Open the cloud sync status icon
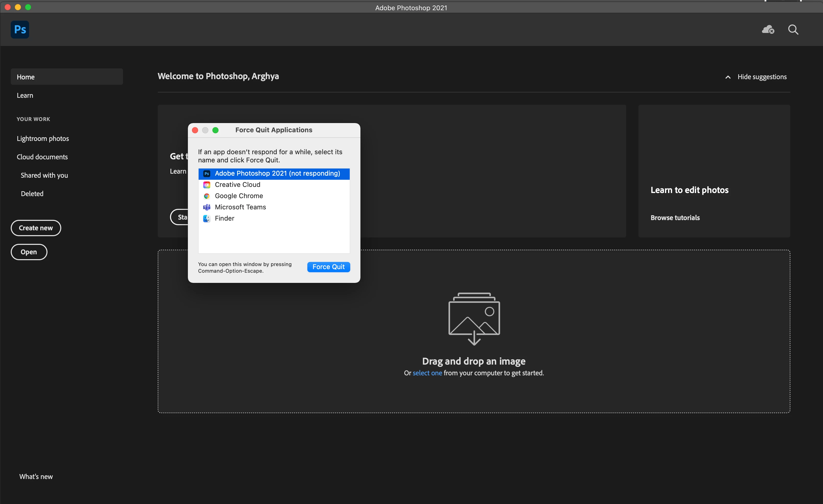823x504 pixels. (x=768, y=30)
